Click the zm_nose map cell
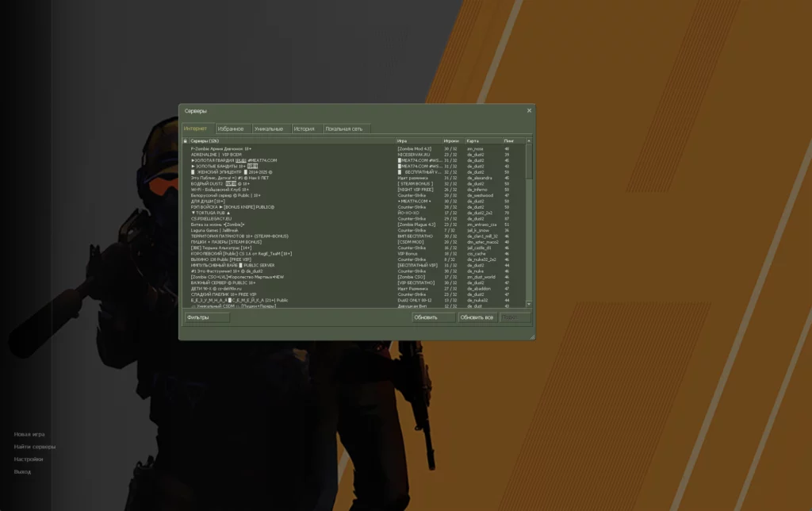The height and width of the screenshot is (511, 812). pos(475,148)
